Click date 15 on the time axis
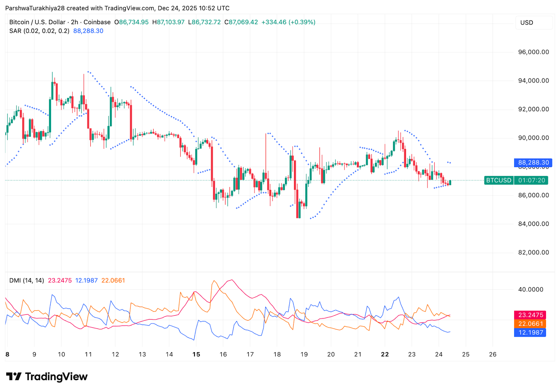Screen dimensions: 560x392 click(196, 354)
